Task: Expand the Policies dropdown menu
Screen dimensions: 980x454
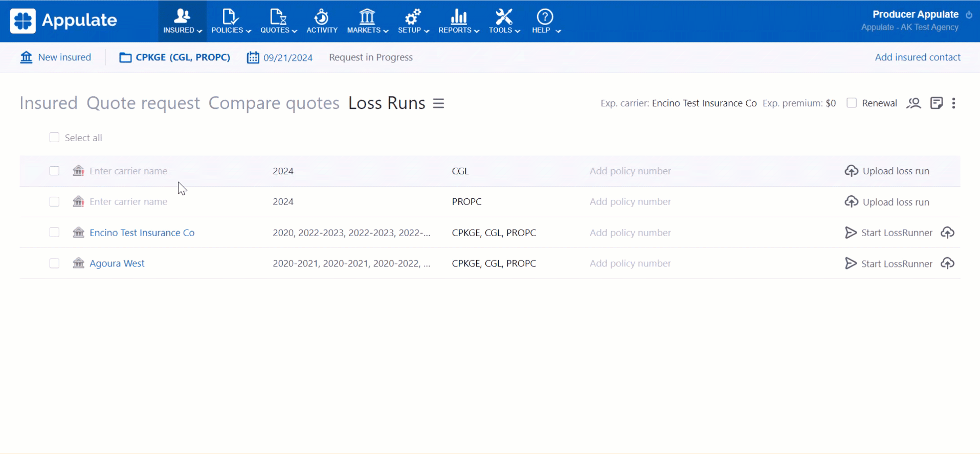Action: point(231,21)
